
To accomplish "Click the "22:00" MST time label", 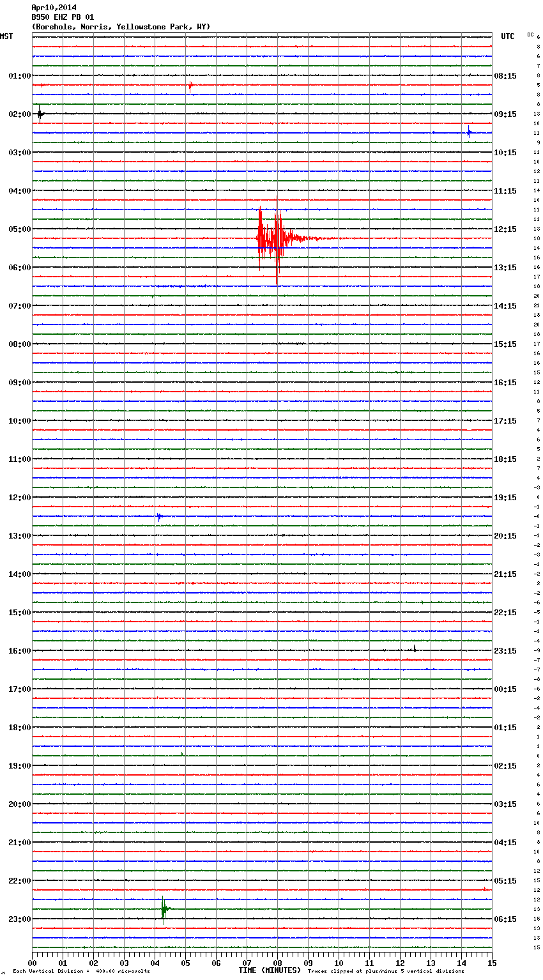I will [20, 881].
